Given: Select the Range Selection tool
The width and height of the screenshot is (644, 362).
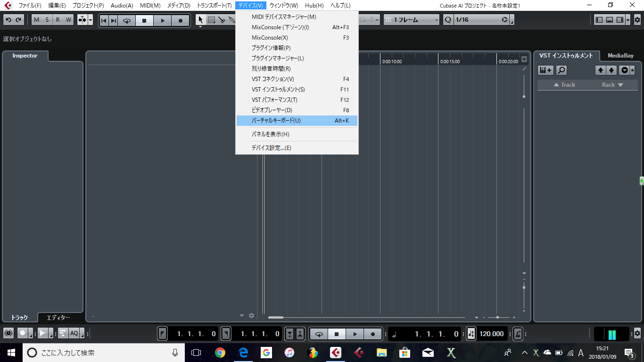Looking at the screenshot, I should tap(211, 20).
